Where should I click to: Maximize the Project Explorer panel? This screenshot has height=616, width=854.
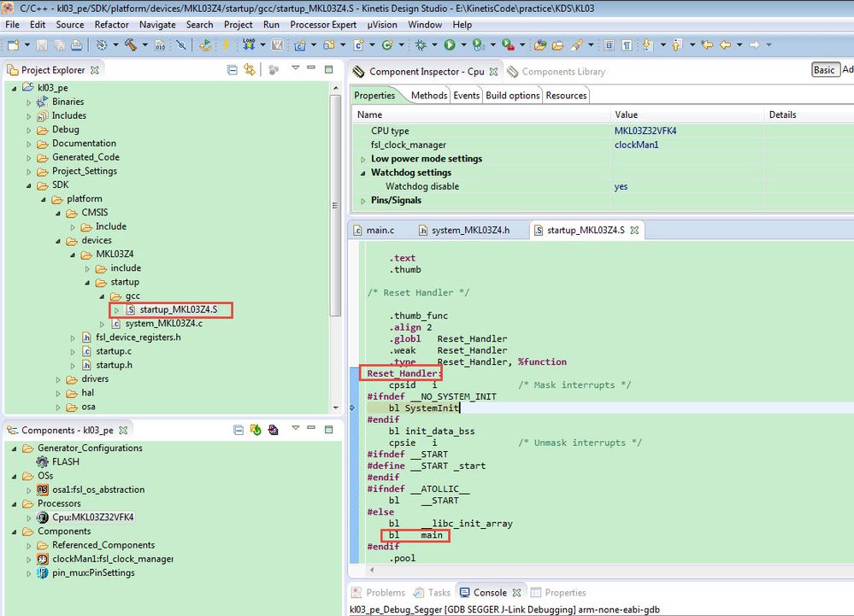[x=328, y=69]
